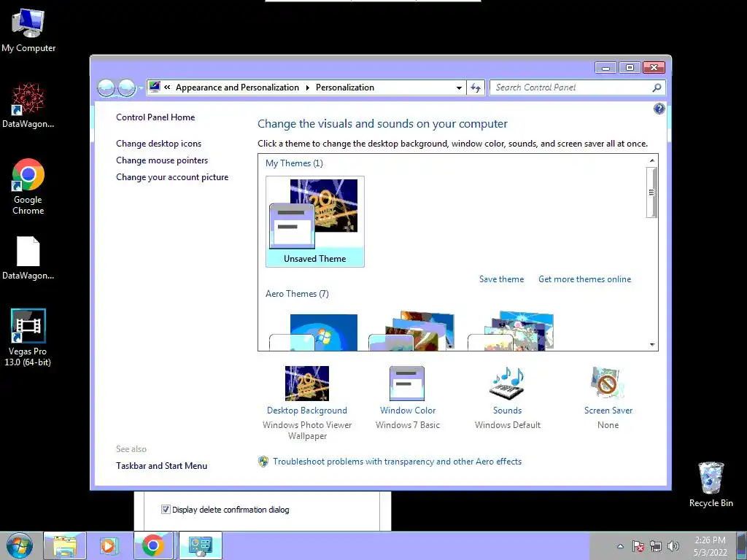Click theme list scroll up arrow

651,160
